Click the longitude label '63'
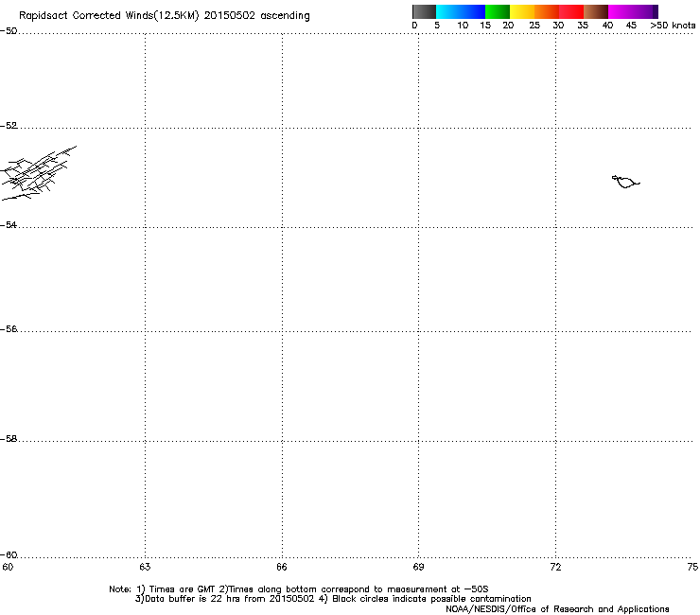 145,567
